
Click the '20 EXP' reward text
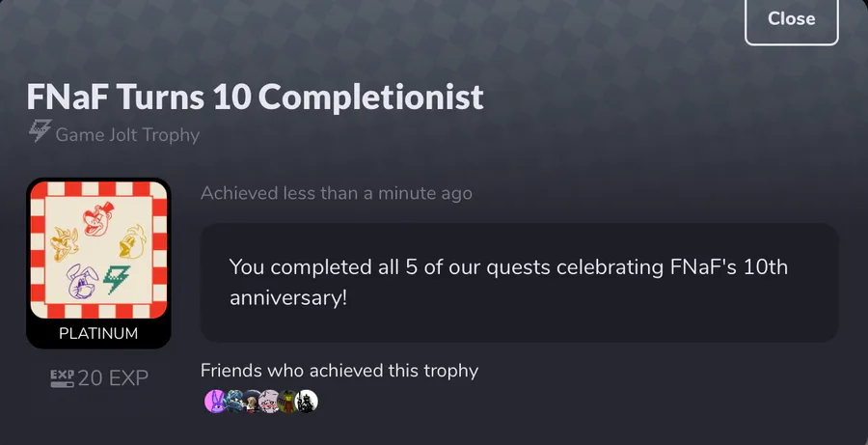[x=113, y=378]
